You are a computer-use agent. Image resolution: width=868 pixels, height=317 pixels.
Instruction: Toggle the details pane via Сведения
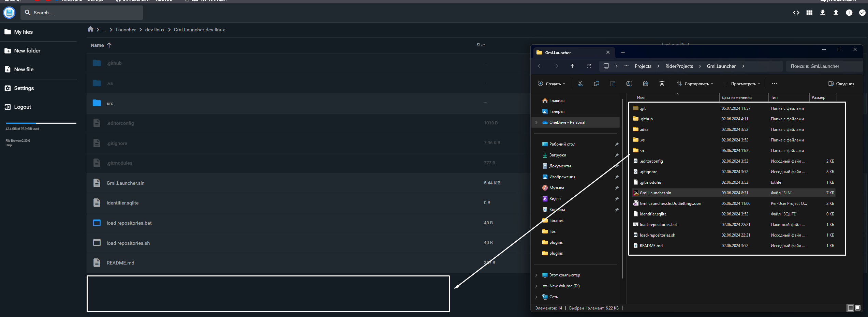(x=841, y=84)
